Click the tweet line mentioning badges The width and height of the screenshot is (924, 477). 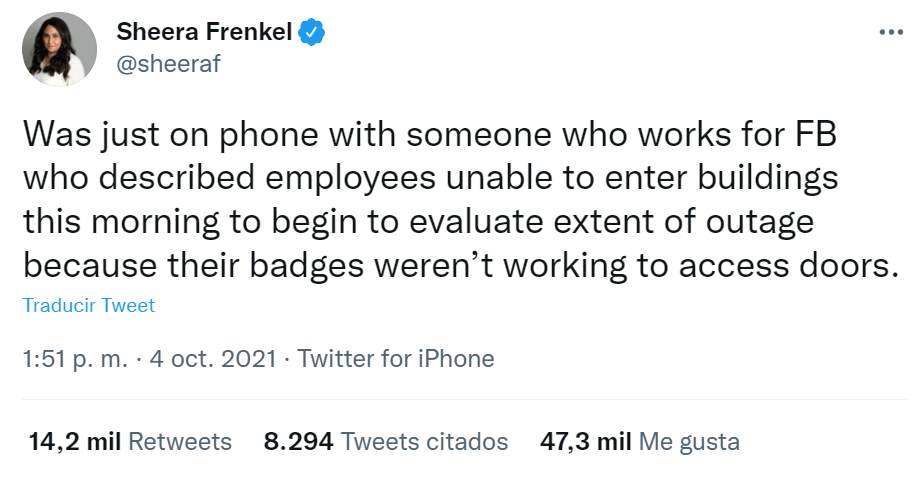(457, 267)
